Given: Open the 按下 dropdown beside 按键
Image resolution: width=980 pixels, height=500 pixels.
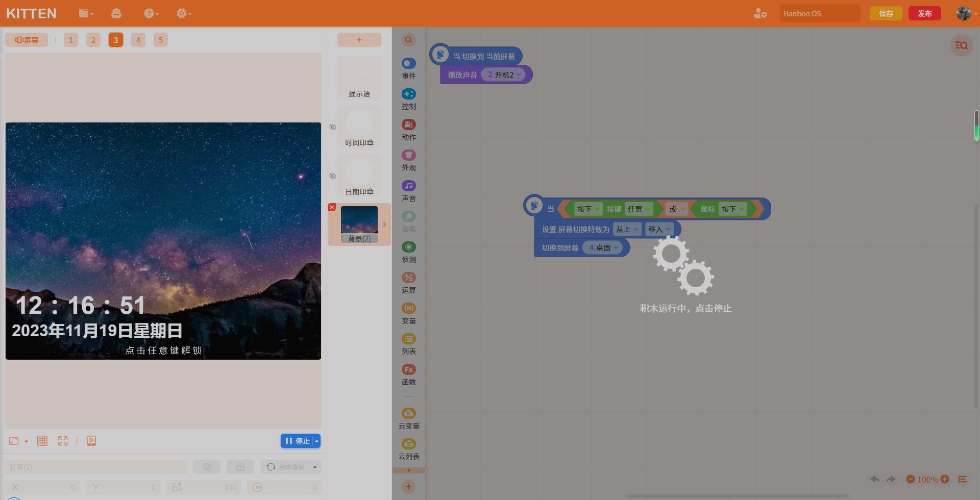Looking at the screenshot, I should coord(588,209).
